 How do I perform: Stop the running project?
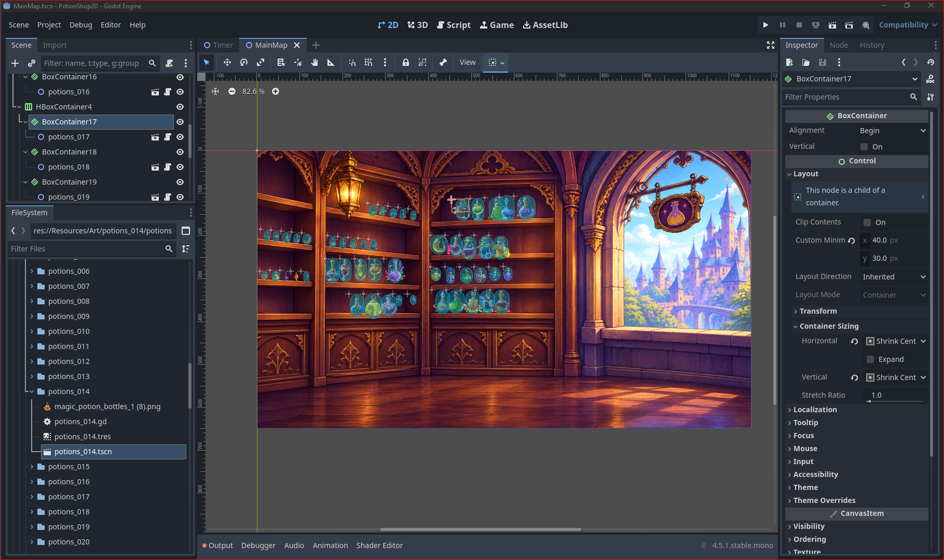[799, 25]
